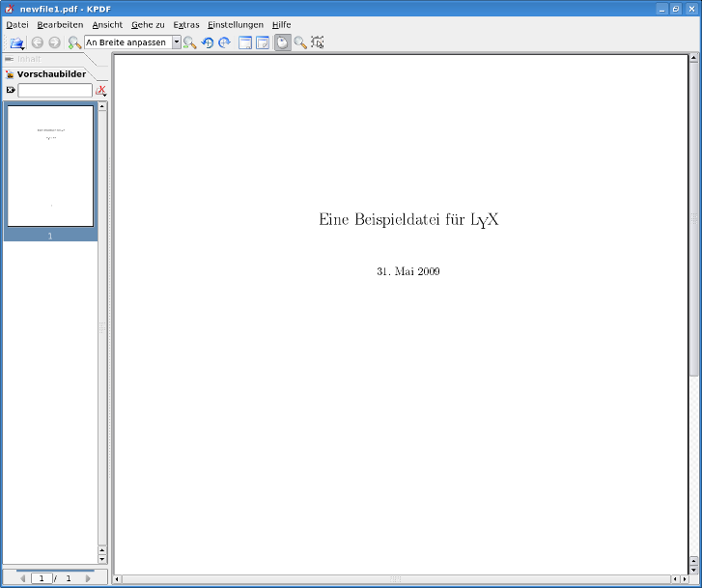The image size is (702, 588).
Task: Close the KPDF window
Action: (x=691, y=9)
